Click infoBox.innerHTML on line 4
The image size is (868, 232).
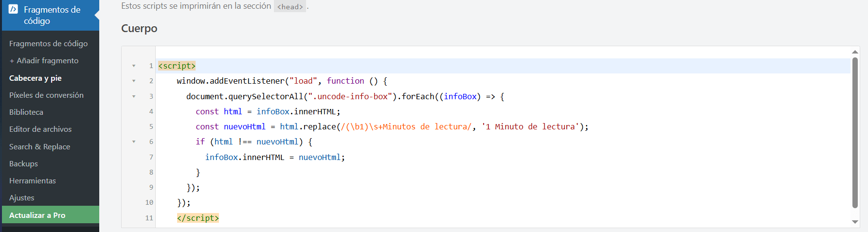(296, 111)
